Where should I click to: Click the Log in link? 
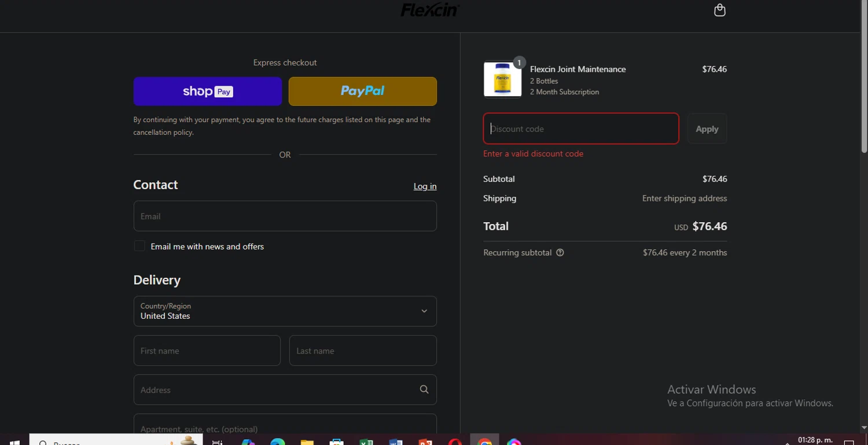point(425,186)
